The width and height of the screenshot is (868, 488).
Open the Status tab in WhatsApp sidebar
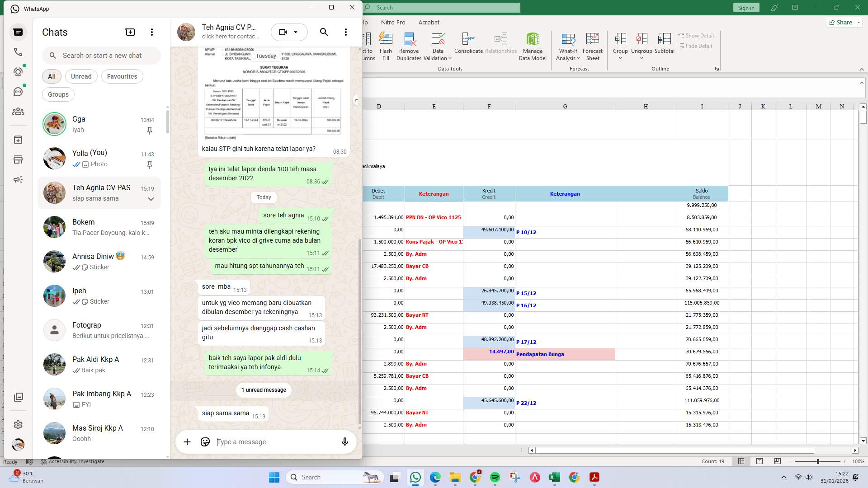click(x=18, y=71)
